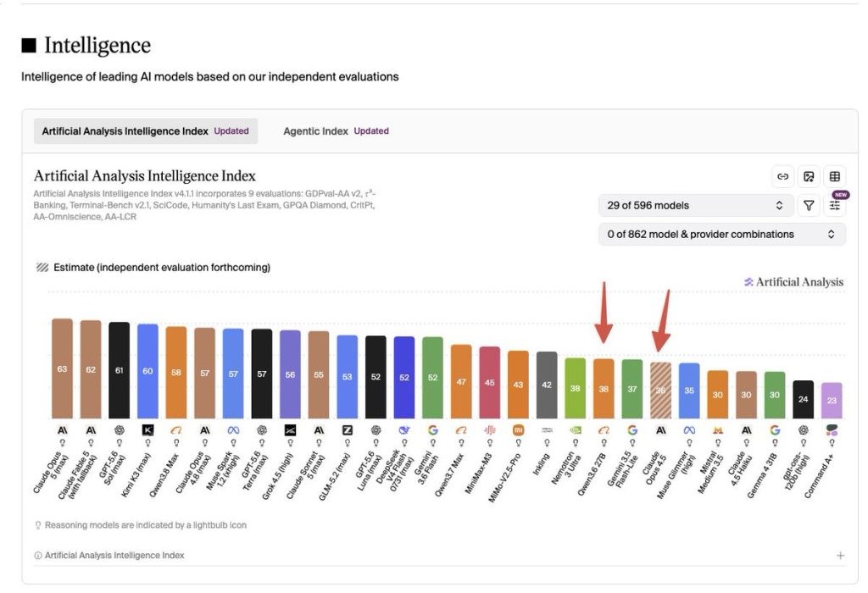The image size is (868, 593).
Task: Switch to the Agentic Index tab
Action: click(x=336, y=131)
